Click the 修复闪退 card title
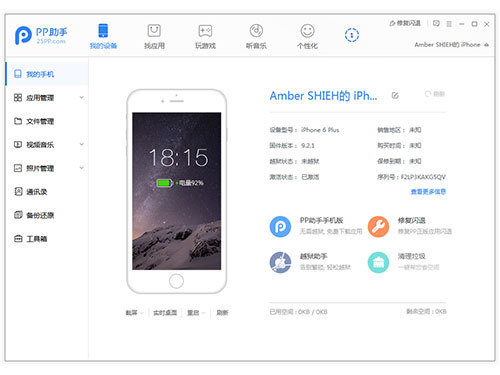Viewport: 500px width, 375px height. coord(411,220)
